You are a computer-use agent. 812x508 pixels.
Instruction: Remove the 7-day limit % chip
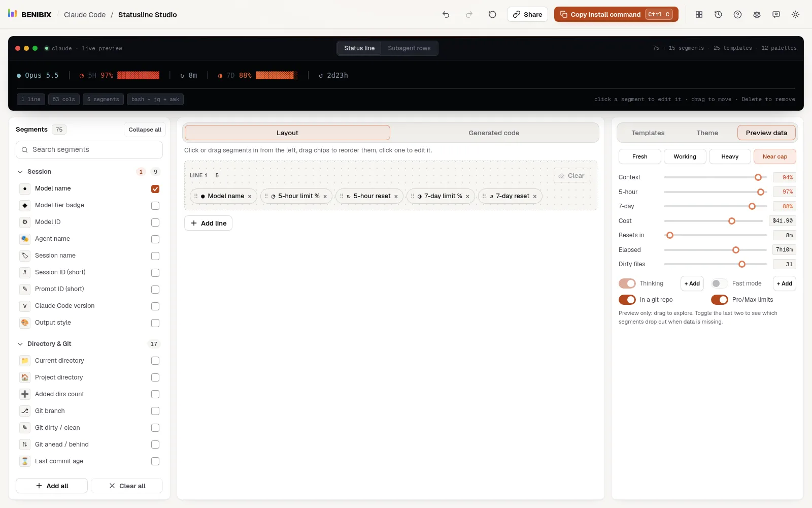point(467,197)
